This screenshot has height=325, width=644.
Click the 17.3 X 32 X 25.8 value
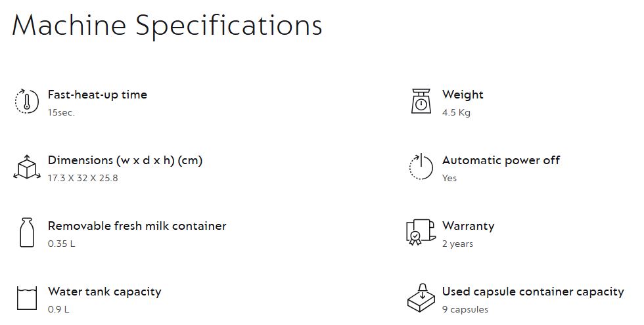point(83,178)
